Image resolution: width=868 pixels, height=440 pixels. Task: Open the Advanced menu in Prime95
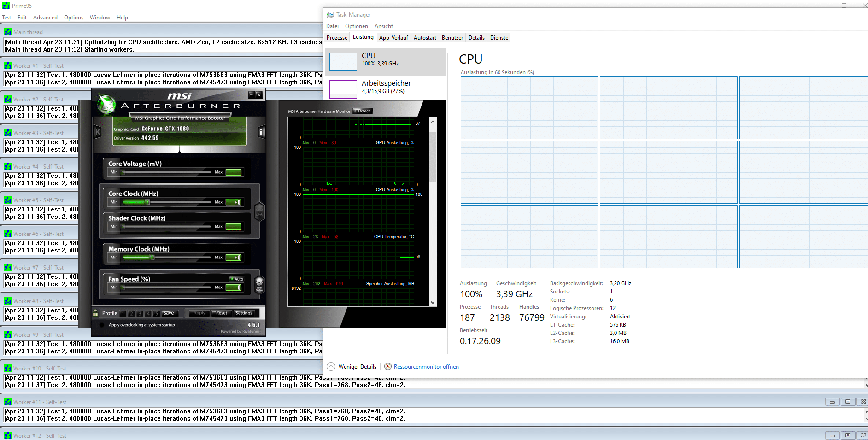tap(45, 18)
